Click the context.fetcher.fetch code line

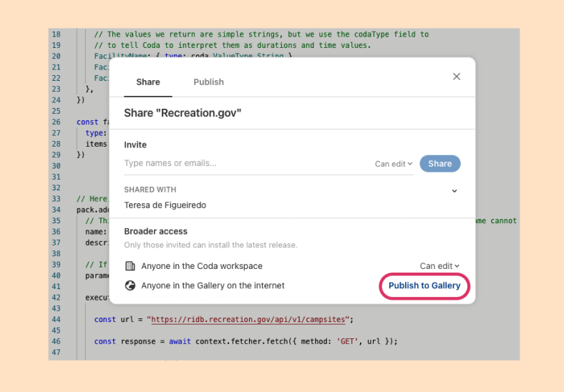click(x=245, y=341)
